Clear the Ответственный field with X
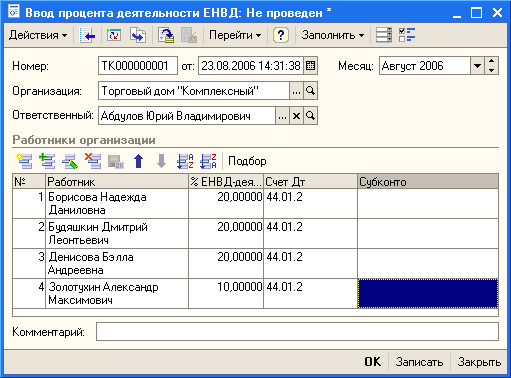Image resolution: width=511 pixels, height=378 pixels. [296, 116]
